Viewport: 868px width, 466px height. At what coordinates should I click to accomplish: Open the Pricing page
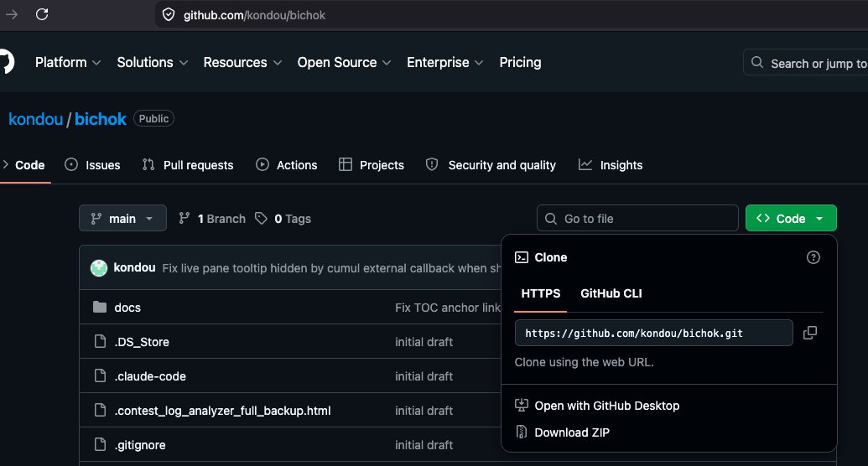click(x=520, y=63)
